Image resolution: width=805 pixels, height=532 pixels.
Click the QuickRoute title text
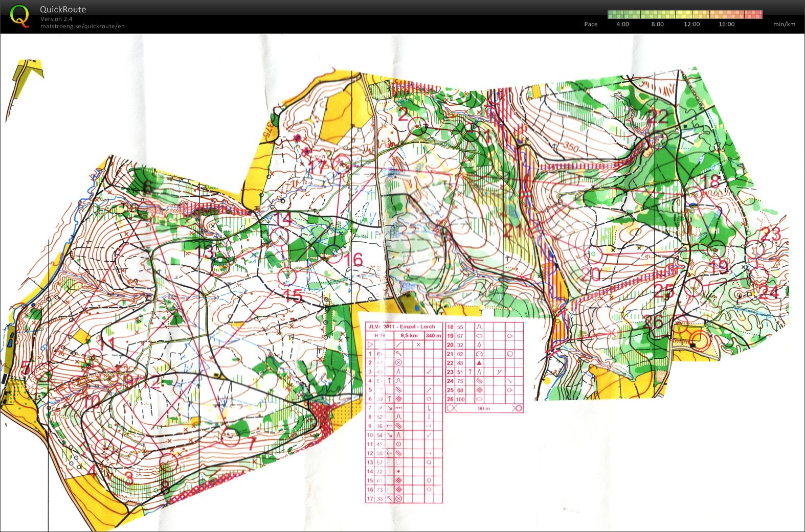63,9
